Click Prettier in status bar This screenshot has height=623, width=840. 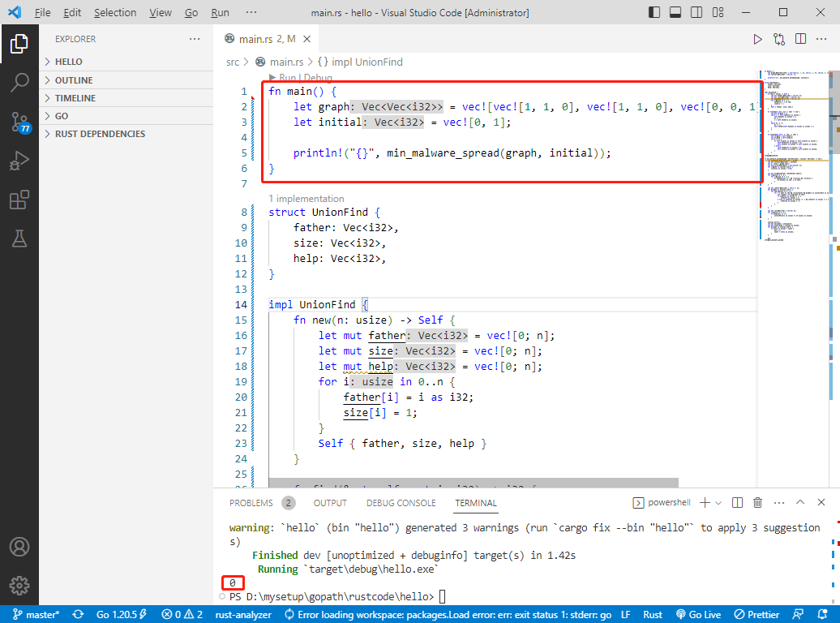pos(757,614)
